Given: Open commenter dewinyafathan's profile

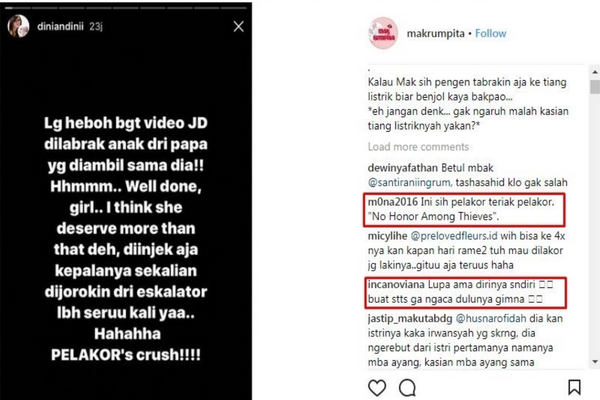Looking at the screenshot, I should coord(403,168).
